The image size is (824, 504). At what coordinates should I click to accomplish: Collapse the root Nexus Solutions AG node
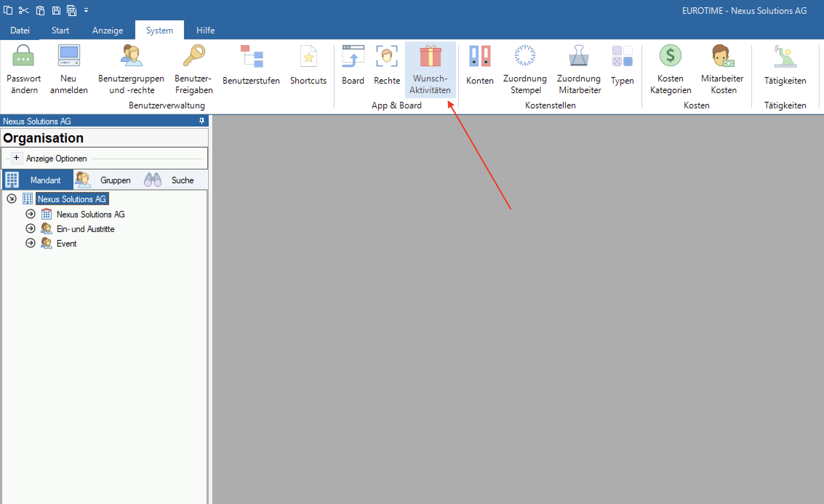[12, 199]
